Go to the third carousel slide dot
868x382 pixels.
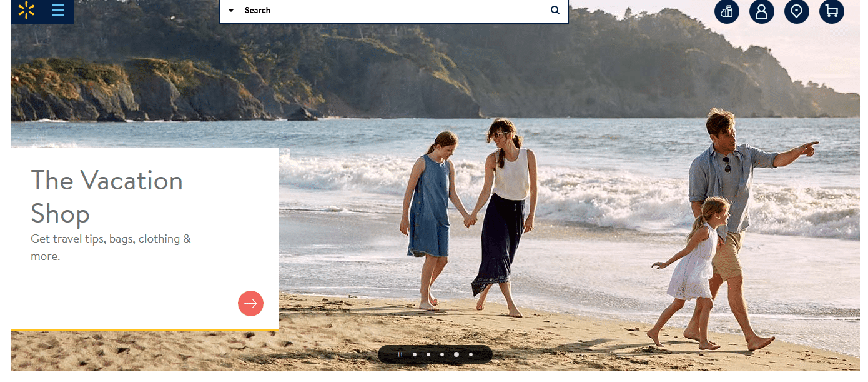[442, 354]
